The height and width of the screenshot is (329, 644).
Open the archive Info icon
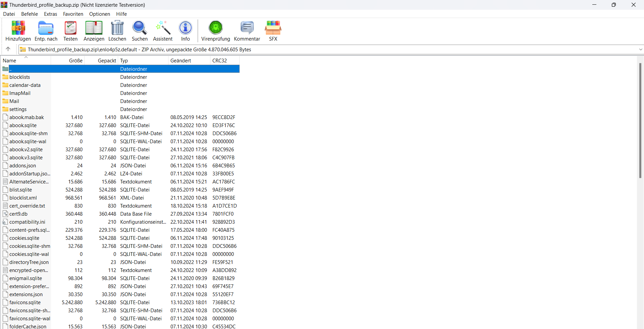point(185,31)
